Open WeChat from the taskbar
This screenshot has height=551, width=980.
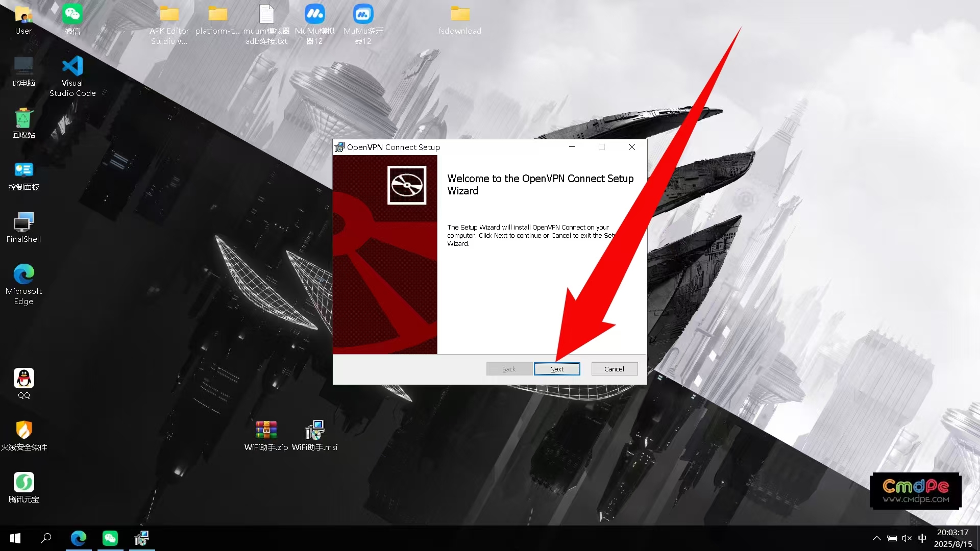pos(110,538)
